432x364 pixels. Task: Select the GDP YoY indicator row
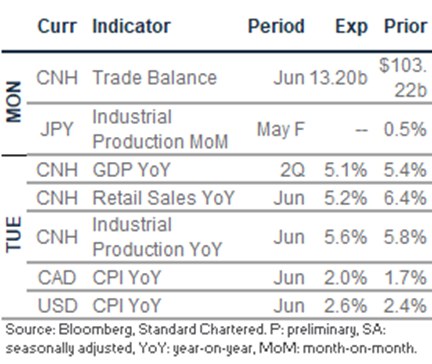(x=227, y=170)
